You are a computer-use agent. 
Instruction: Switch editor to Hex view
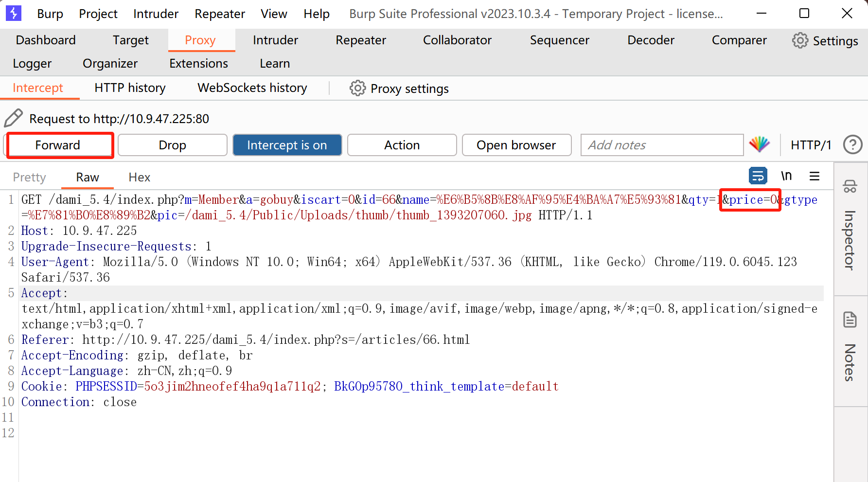click(140, 177)
